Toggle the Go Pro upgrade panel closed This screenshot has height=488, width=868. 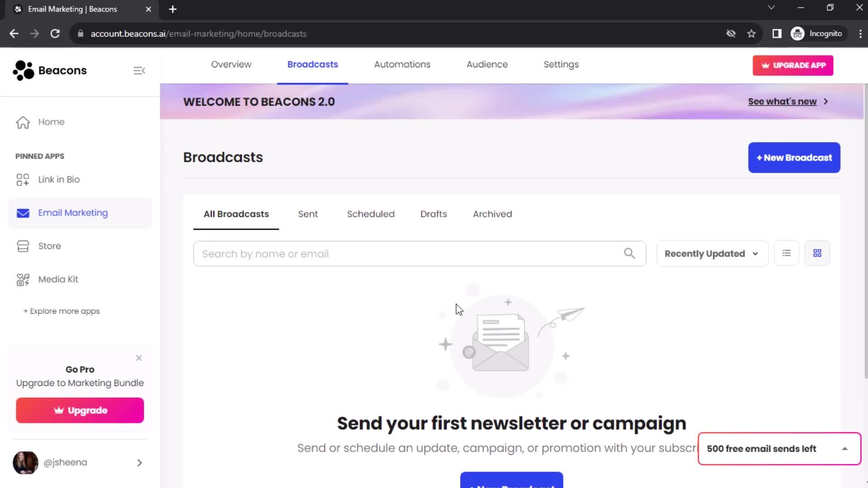[x=138, y=357]
